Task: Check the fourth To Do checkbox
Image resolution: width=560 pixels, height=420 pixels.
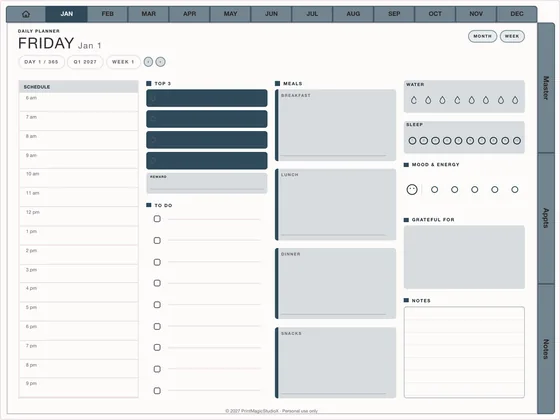Action: tap(157, 283)
